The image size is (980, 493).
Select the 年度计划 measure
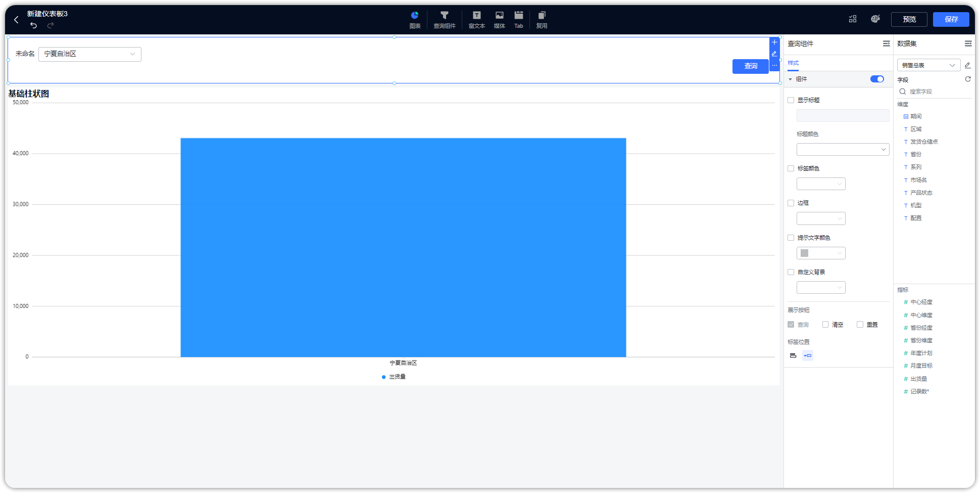tap(921, 353)
